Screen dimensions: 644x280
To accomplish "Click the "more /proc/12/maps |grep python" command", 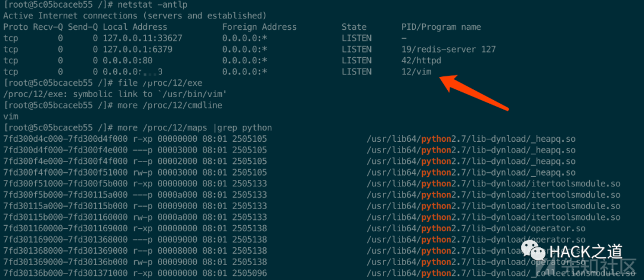I will click(x=194, y=127).
